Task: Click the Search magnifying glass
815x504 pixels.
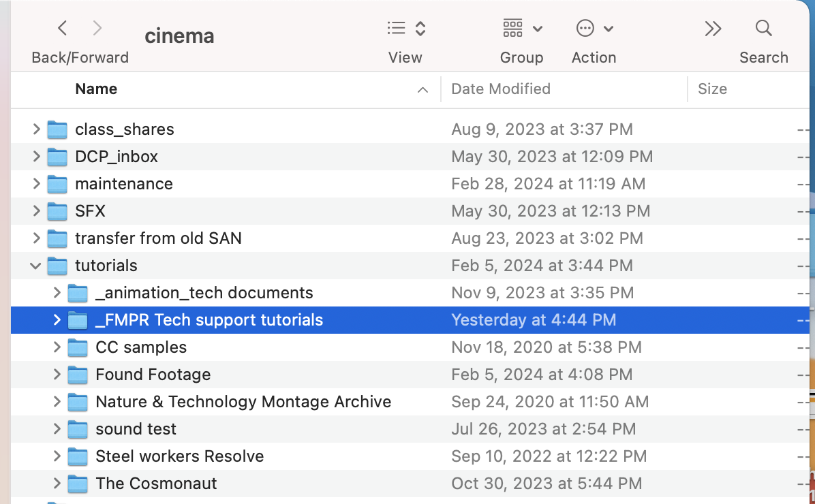Action: [764, 29]
